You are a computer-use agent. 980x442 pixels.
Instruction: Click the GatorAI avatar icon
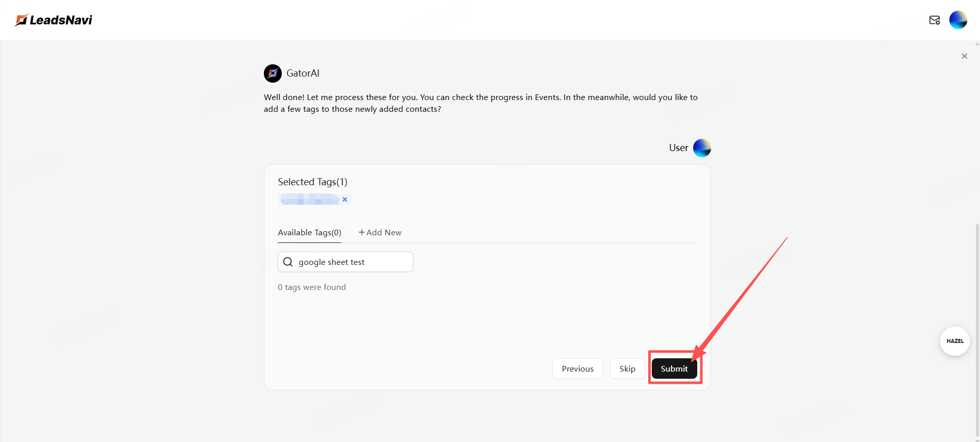tap(273, 73)
